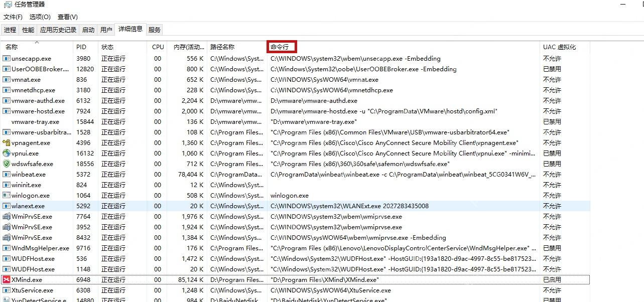Click the WLANExt.exe 2027283435008 command line
The image size is (644, 302).
(x=349, y=206)
